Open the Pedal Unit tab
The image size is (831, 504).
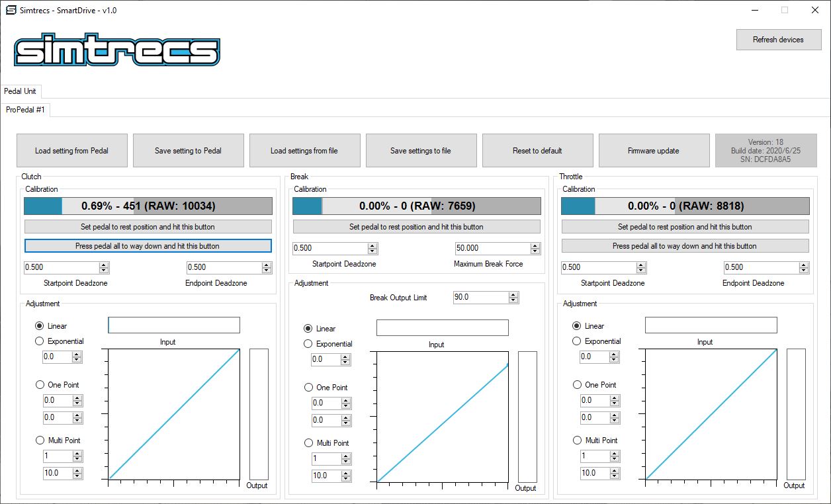click(21, 91)
